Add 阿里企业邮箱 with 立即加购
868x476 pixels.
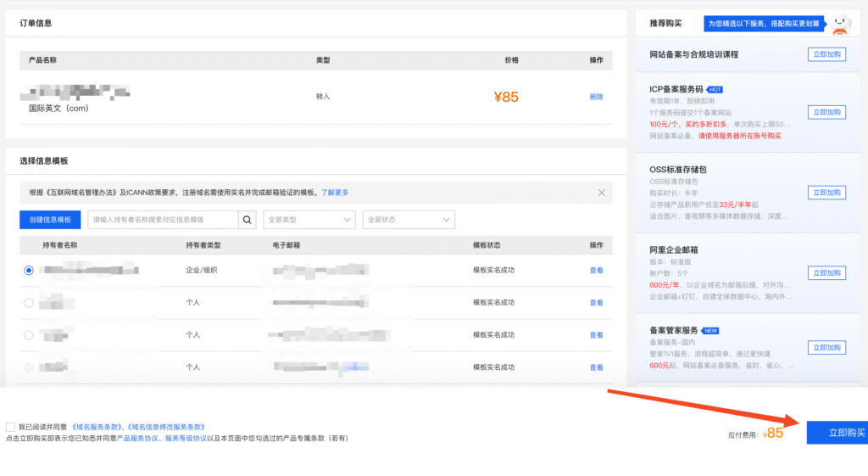coord(826,273)
